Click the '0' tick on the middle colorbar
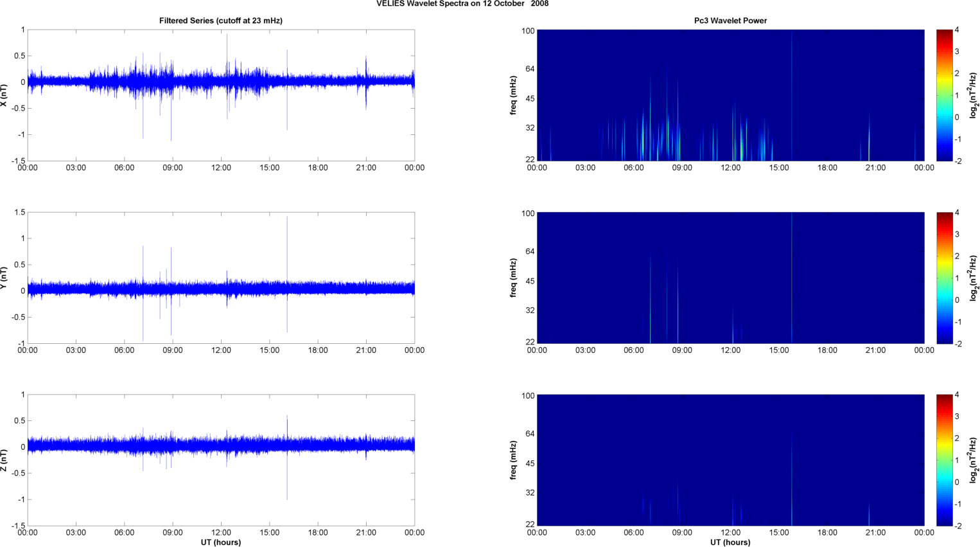 coord(958,300)
